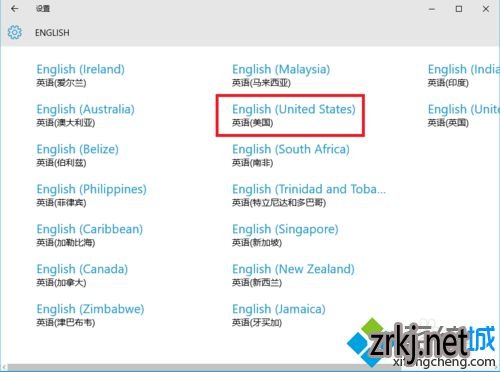Select English (Trinidad and Tobago)
The width and height of the screenshot is (500, 372).
[309, 195]
